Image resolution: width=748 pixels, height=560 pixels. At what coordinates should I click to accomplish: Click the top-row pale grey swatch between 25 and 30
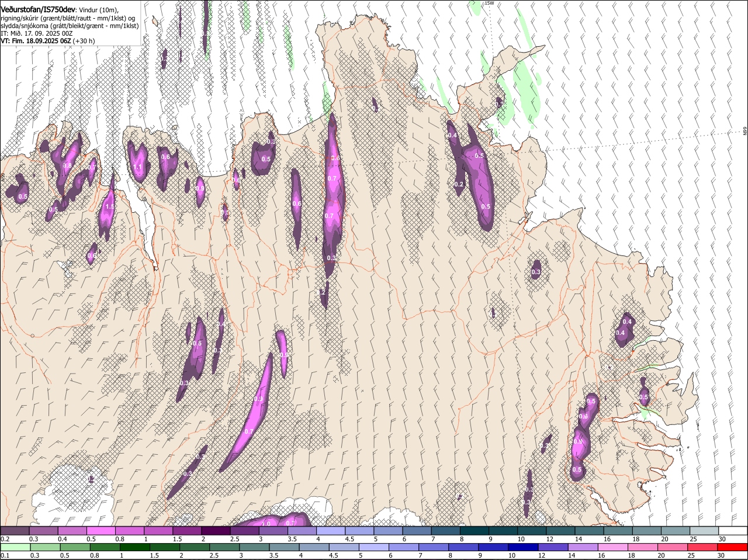click(x=704, y=531)
